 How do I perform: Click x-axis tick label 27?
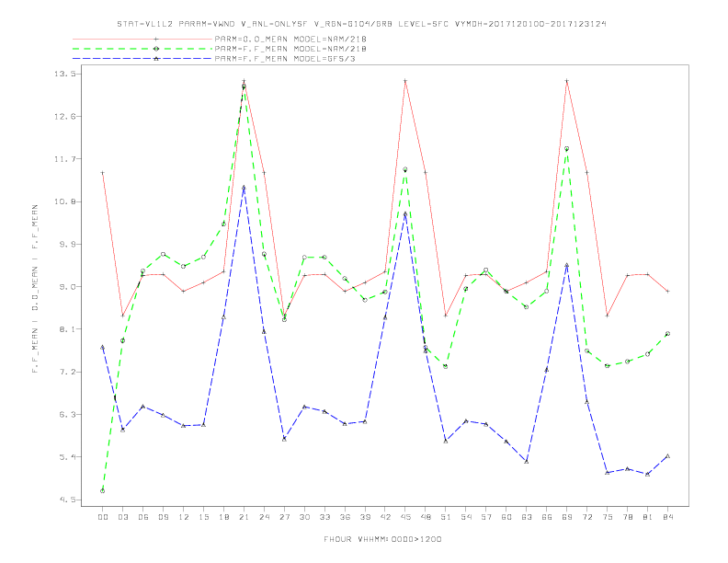(x=284, y=517)
